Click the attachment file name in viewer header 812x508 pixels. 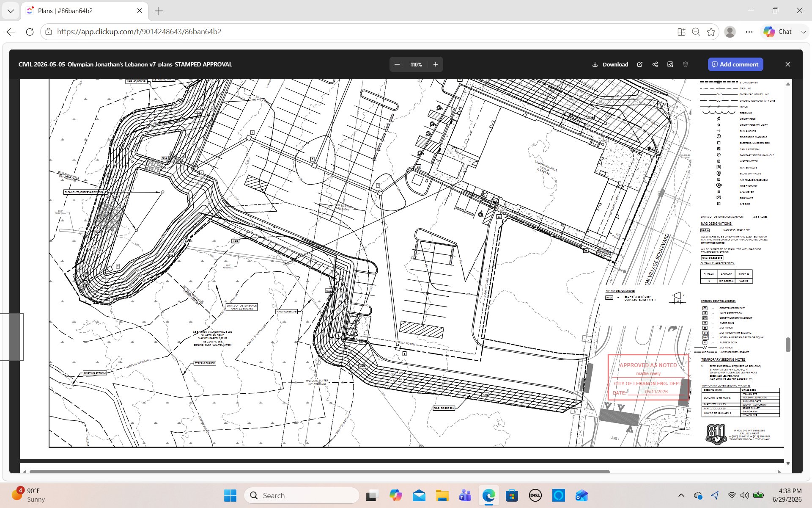click(125, 64)
